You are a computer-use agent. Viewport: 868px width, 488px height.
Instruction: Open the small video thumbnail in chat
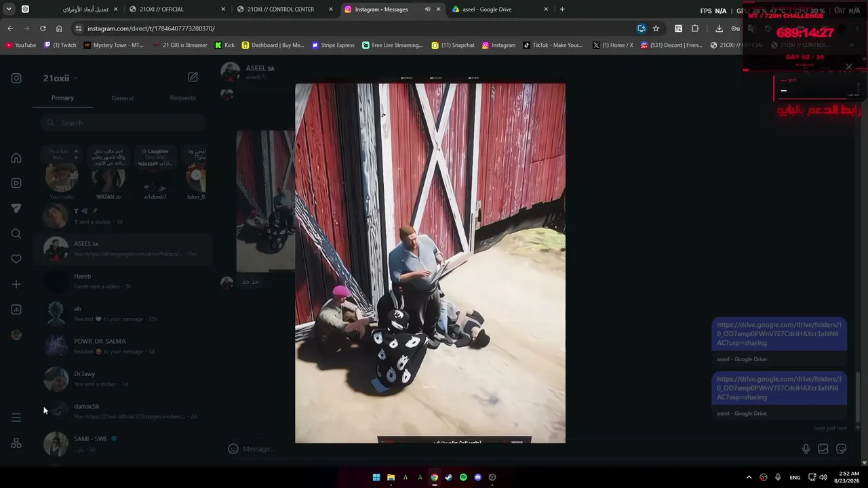[x=265, y=201]
